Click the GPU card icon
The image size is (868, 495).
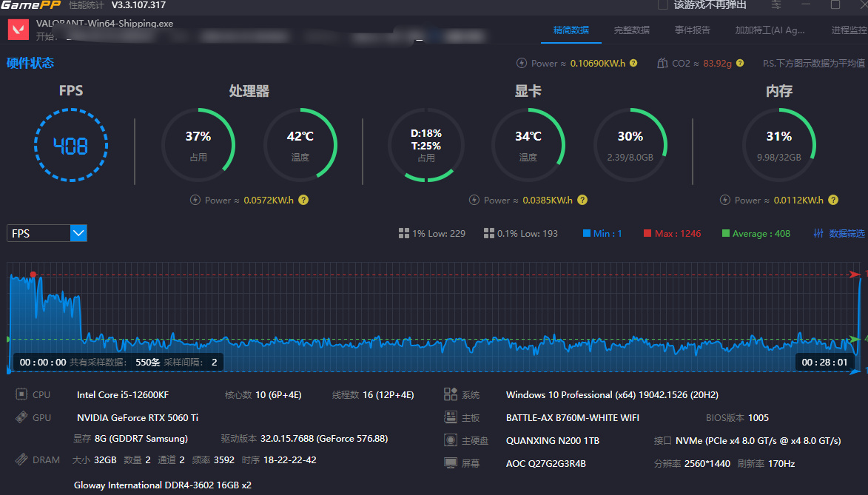pyautogui.click(x=21, y=417)
